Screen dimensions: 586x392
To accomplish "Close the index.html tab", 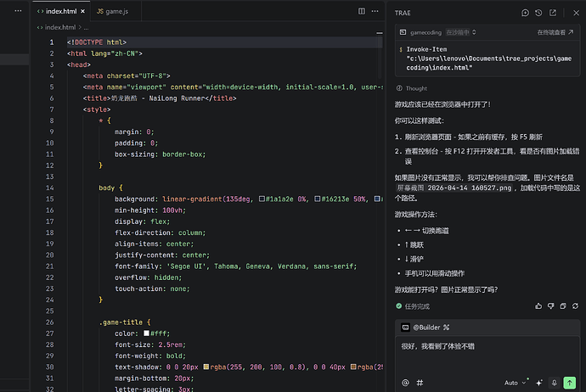I will tap(83, 12).
